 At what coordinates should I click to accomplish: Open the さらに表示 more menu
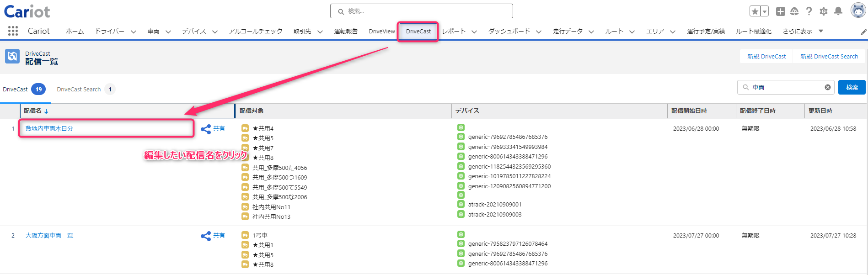tap(803, 31)
